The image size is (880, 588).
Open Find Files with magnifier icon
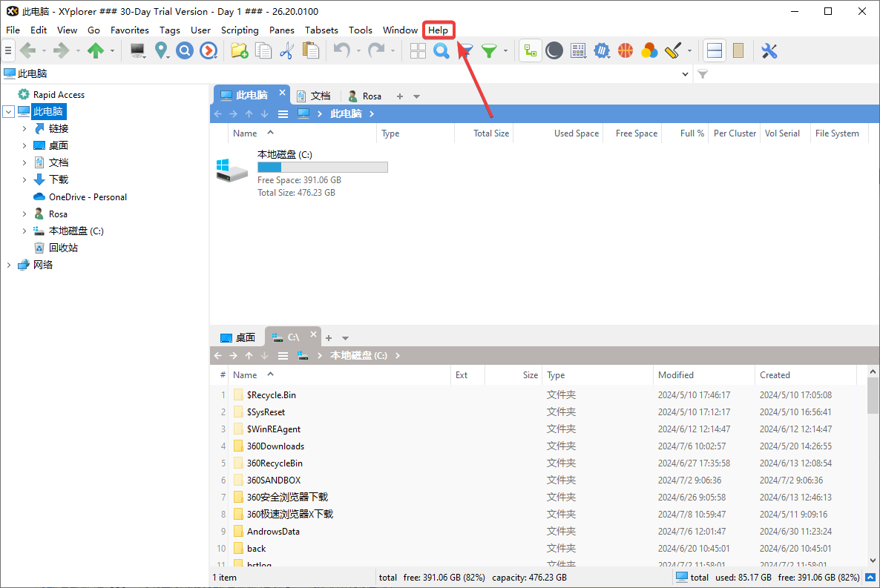click(441, 50)
